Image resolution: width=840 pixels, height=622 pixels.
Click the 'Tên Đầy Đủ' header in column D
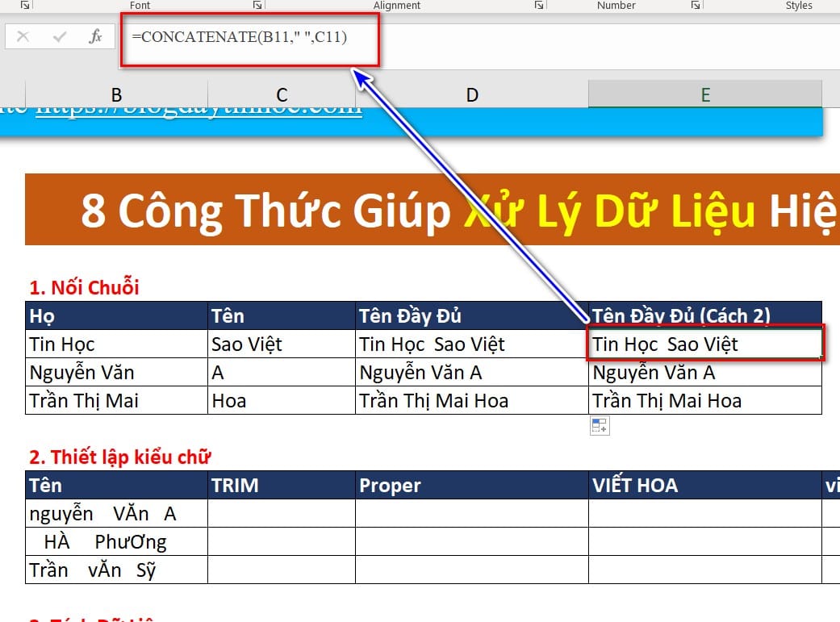tap(472, 315)
